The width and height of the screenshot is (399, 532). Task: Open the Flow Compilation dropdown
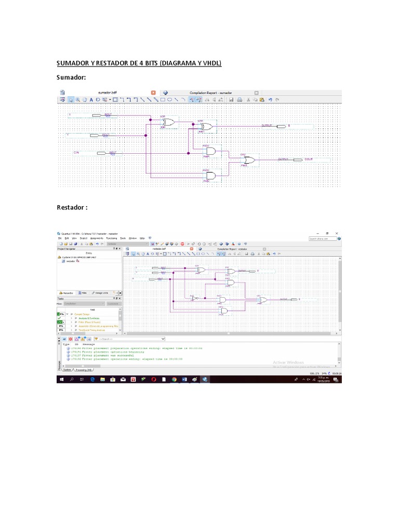(x=84, y=303)
